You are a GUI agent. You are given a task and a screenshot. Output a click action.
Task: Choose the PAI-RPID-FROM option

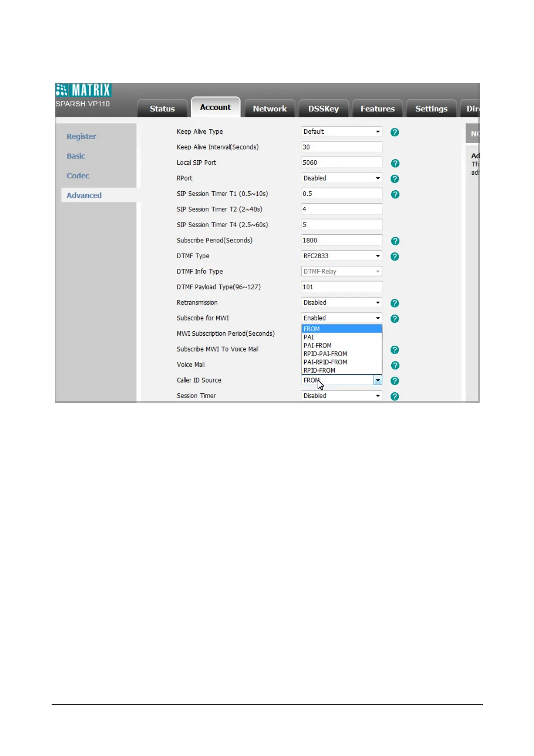click(x=341, y=362)
